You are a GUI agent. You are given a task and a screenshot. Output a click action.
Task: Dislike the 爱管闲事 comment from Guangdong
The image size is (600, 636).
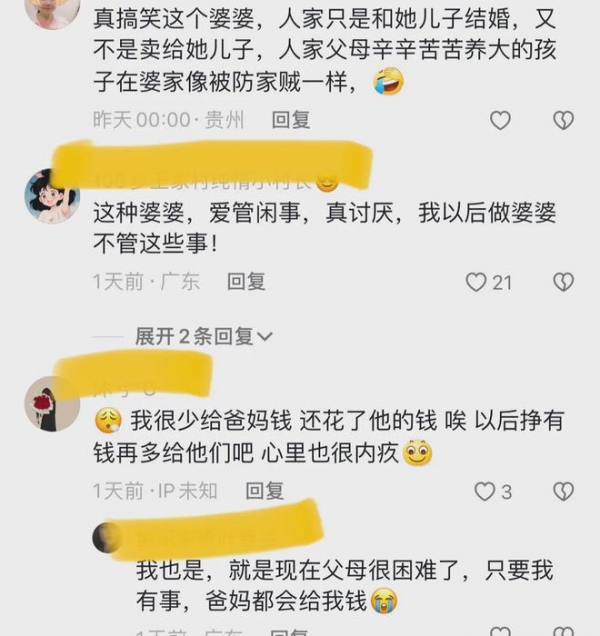coord(563,282)
